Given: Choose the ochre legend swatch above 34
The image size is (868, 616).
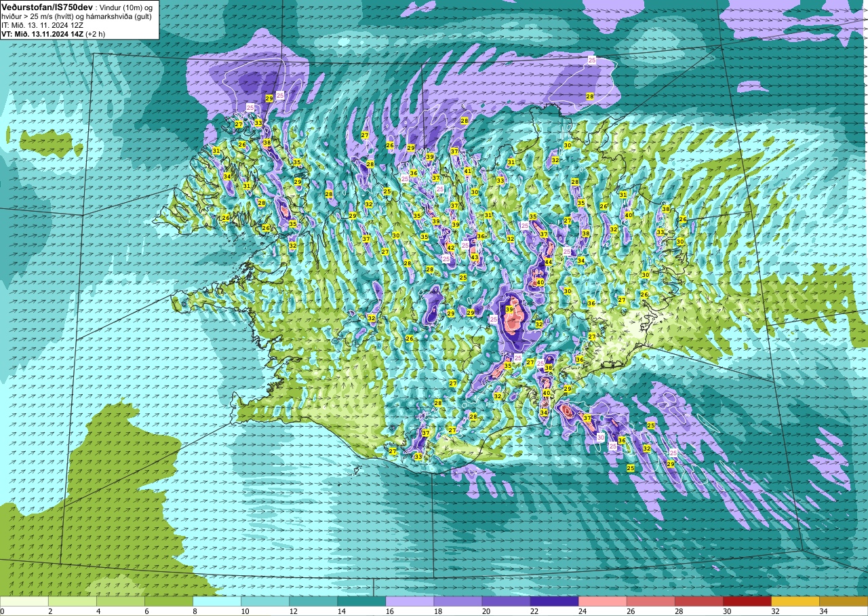Looking at the screenshot, I should pos(843,601).
